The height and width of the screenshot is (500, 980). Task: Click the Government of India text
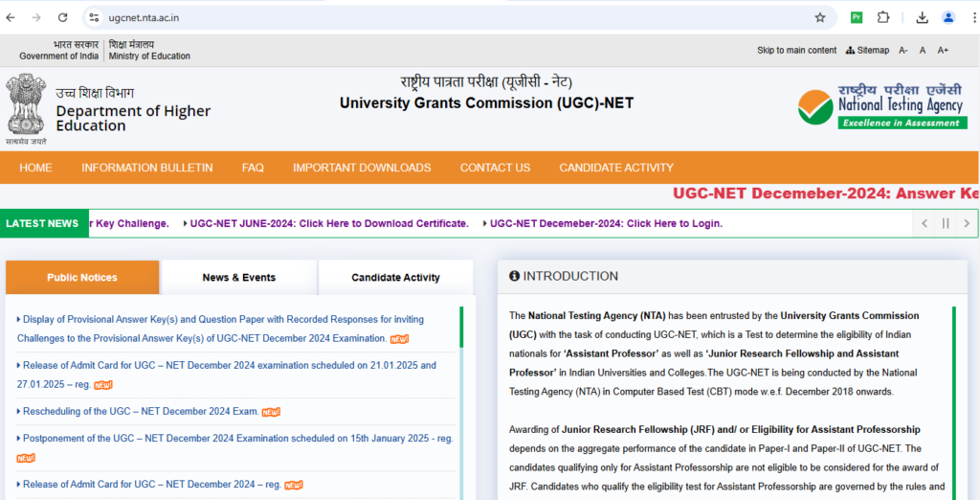pos(58,56)
